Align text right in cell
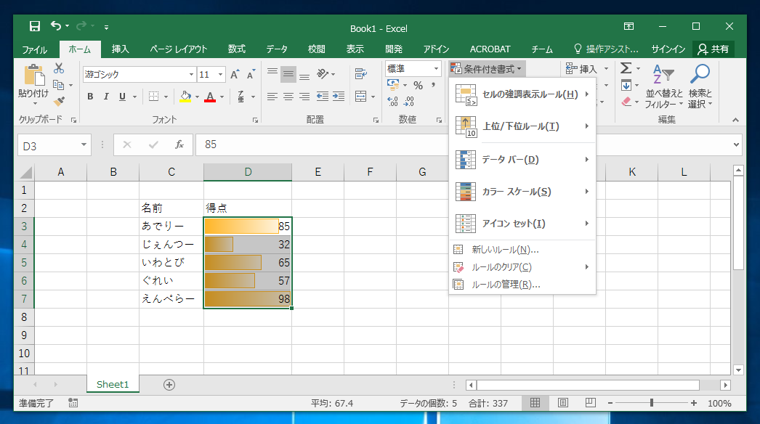760x424 pixels. coord(304,97)
